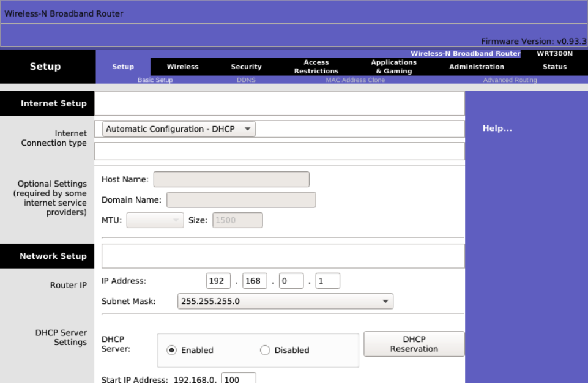The height and width of the screenshot is (383, 588).
Task: Edit first IP octet 192
Action: pos(218,281)
